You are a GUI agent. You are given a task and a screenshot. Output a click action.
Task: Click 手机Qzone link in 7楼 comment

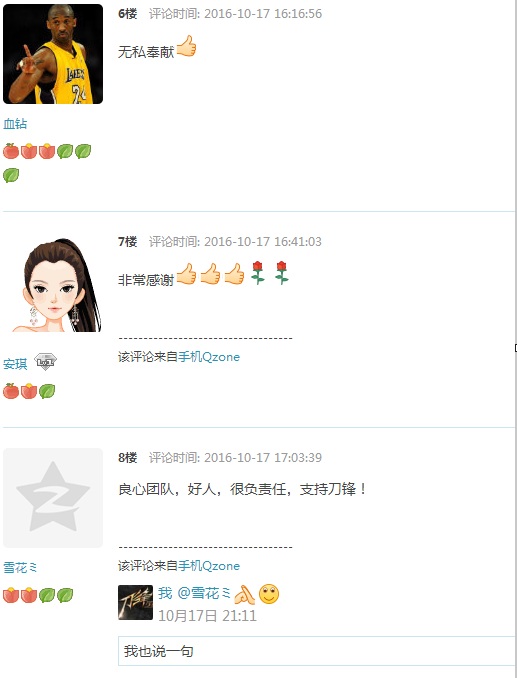point(209,357)
